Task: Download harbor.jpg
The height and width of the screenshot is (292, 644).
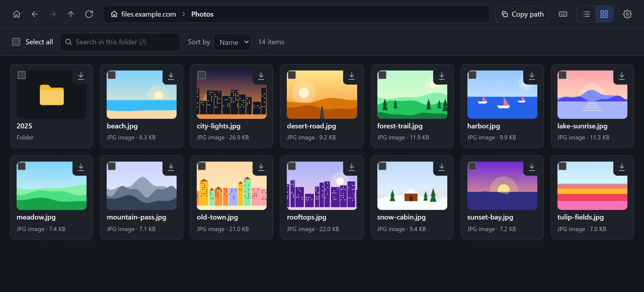Action: pyautogui.click(x=532, y=76)
